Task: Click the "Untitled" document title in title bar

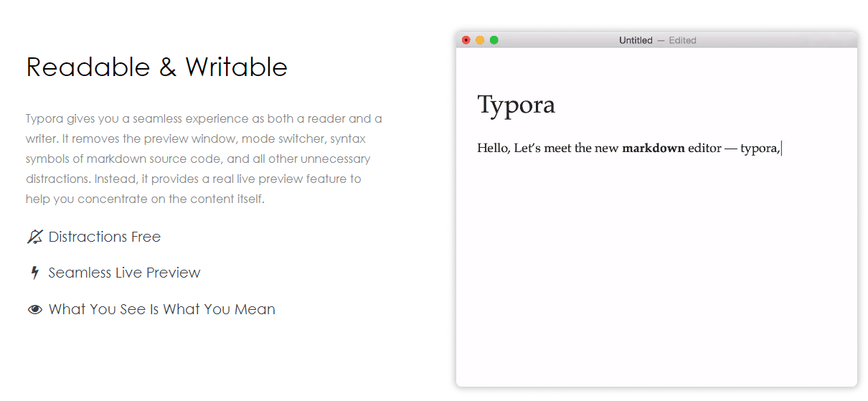Action: (636, 40)
